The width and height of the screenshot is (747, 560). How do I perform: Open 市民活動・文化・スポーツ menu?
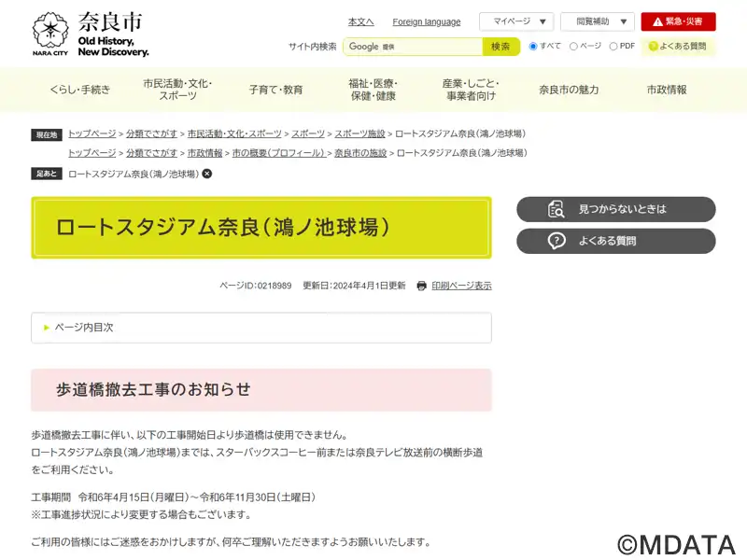(x=177, y=90)
